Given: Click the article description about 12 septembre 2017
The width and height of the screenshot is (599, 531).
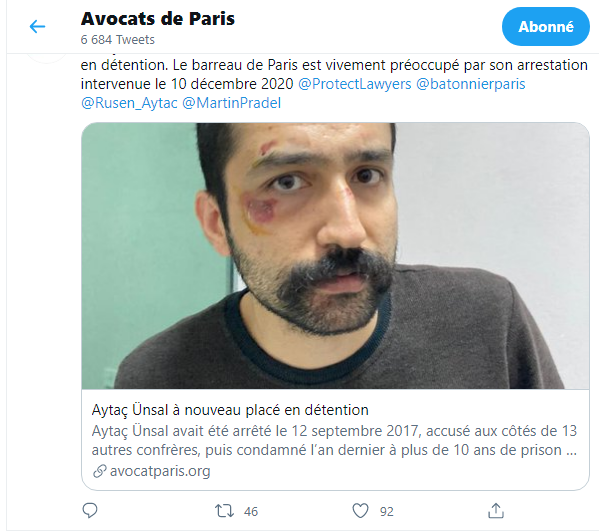Looking at the screenshot, I should [x=334, y=440].
